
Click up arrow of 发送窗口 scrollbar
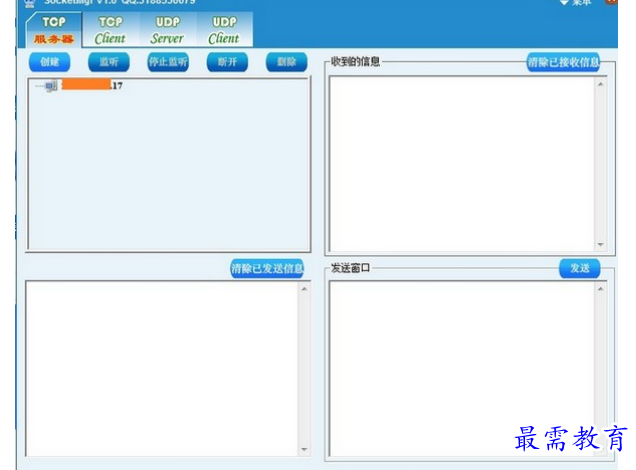(x=601, y=289)
